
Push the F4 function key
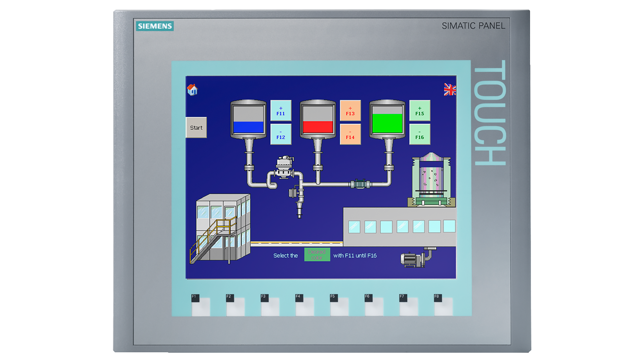point(305,305)
